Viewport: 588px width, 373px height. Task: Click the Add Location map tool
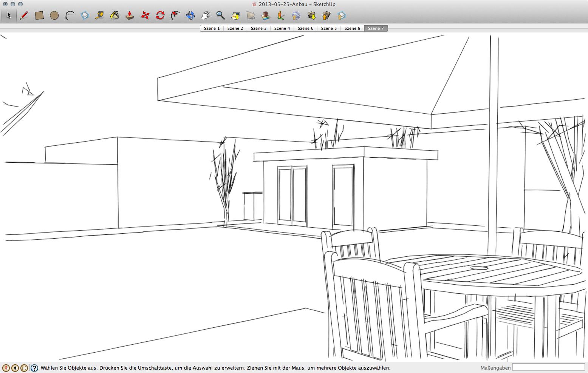coord(236,15)
